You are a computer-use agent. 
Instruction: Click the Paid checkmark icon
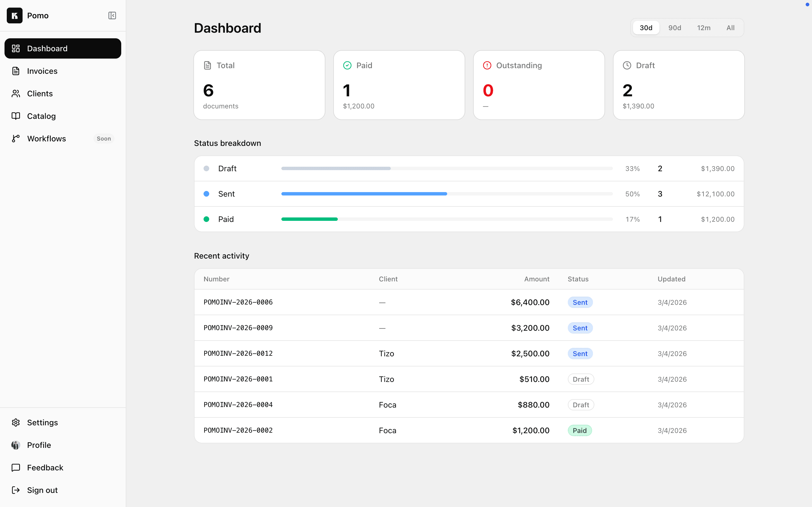point(347,65)
